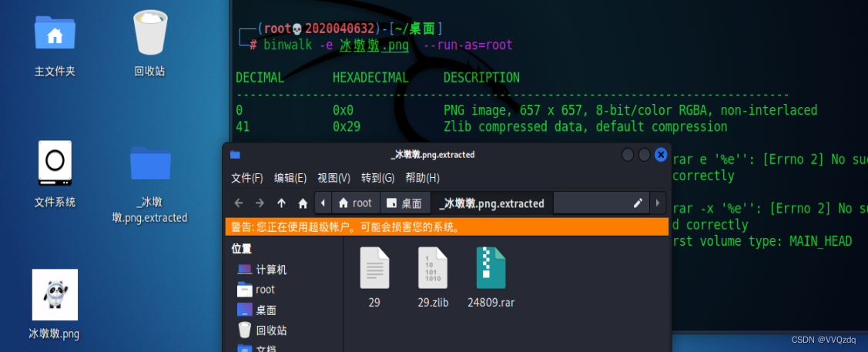The image size is (868, 352).
Task: Click the MAIN_HEAD text in terminal
Action: click(820, 241)
